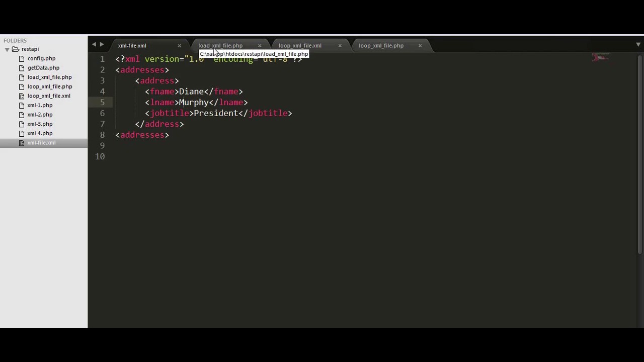Click the getData.php file icon
Image resolution: width=644 pixels, height=362 pixels.
(22, 68)
